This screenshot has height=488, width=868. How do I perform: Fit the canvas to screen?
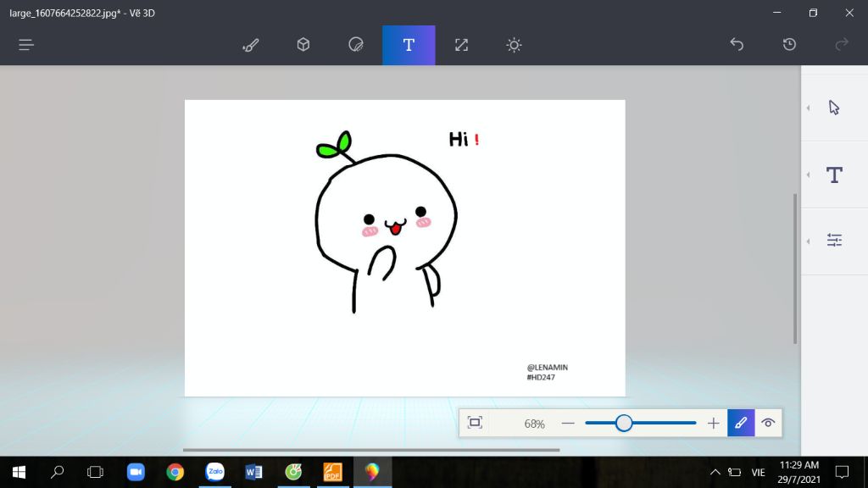pyautogui.click(x=475, y=423)
